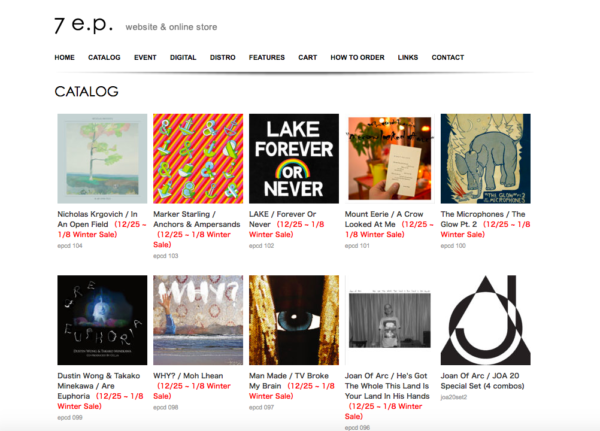Open the DISTRO section
The width and height of the screenshot is (600, 431).
tap(222, 57)
